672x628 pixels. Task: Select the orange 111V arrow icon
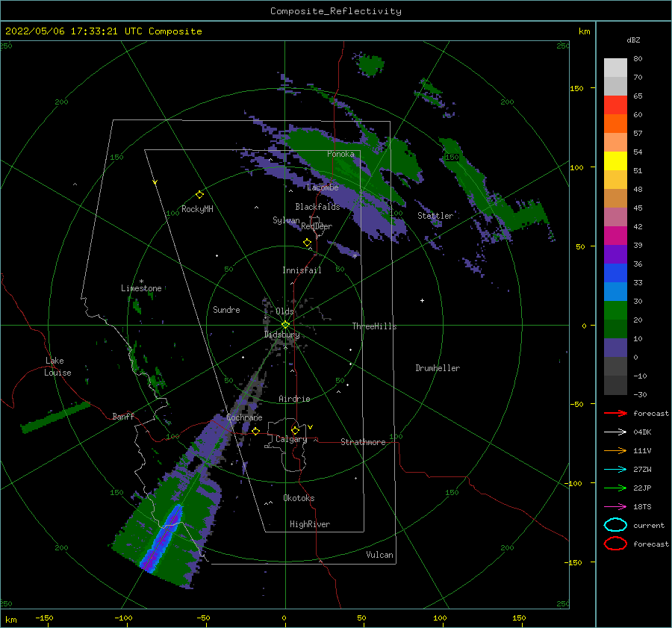pyautogui.click(x=615, y=450)
